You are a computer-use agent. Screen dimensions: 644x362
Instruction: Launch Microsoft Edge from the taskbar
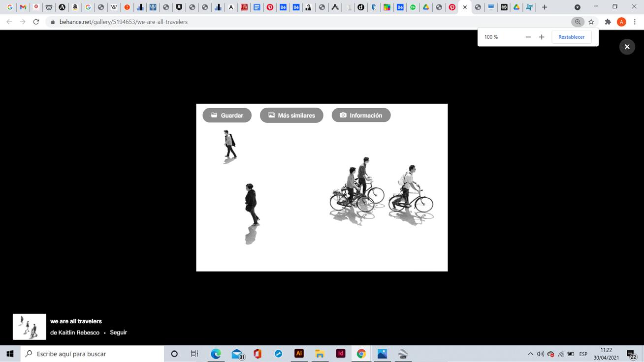click(x=216, y=354)
